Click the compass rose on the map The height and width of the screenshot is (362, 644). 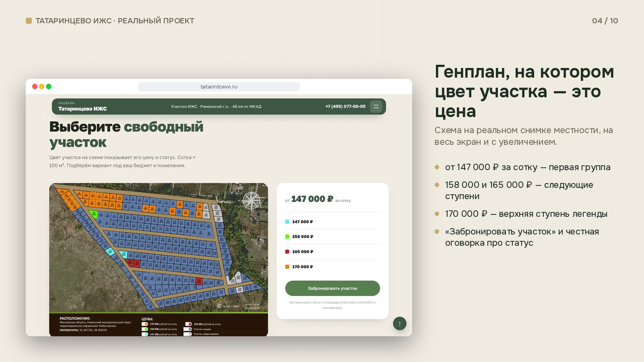pos(252,200)
